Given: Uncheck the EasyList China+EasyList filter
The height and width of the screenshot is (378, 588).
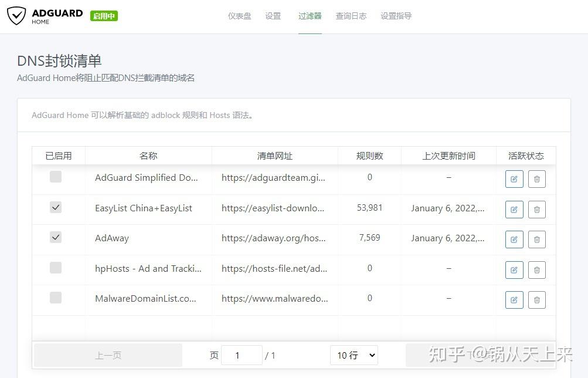Looking at the screenshot, I should click(x=56, y=207).
